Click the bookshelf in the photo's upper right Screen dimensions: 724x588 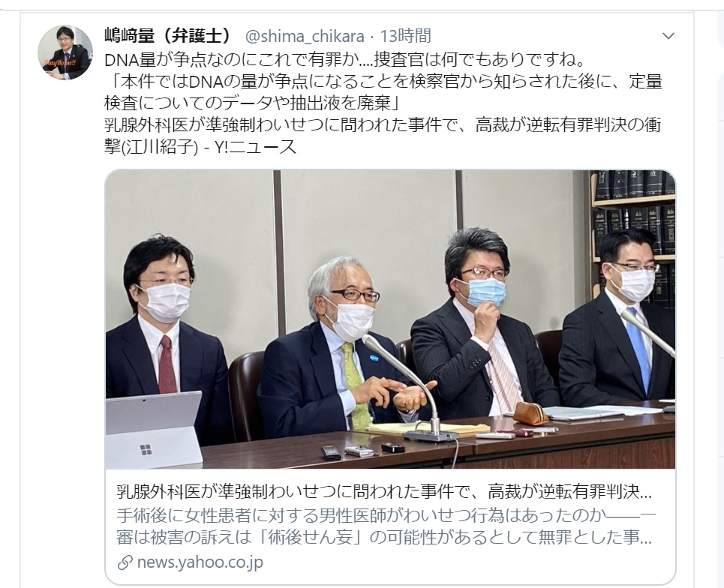632,231
